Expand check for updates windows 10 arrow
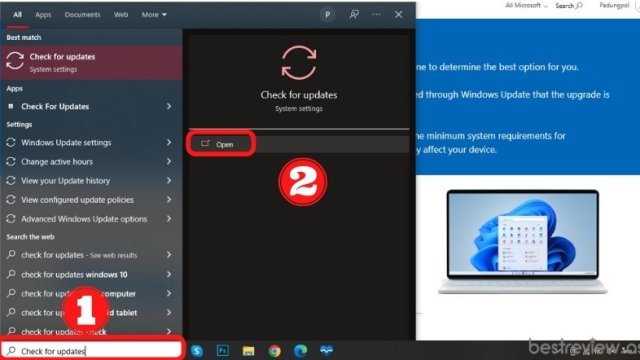640x360 pixels. [x=169, y=274]
